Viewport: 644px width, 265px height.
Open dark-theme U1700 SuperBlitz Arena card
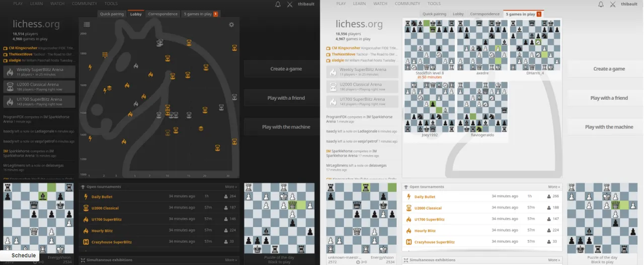pyautogui.click(x=39, y=101)
